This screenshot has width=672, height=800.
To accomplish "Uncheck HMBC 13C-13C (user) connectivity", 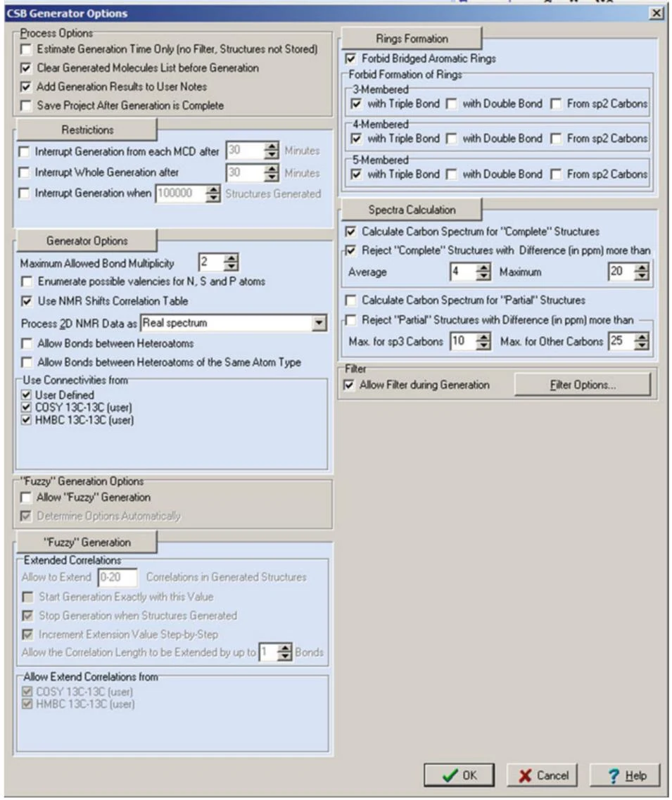I will (x=27, y=420).
